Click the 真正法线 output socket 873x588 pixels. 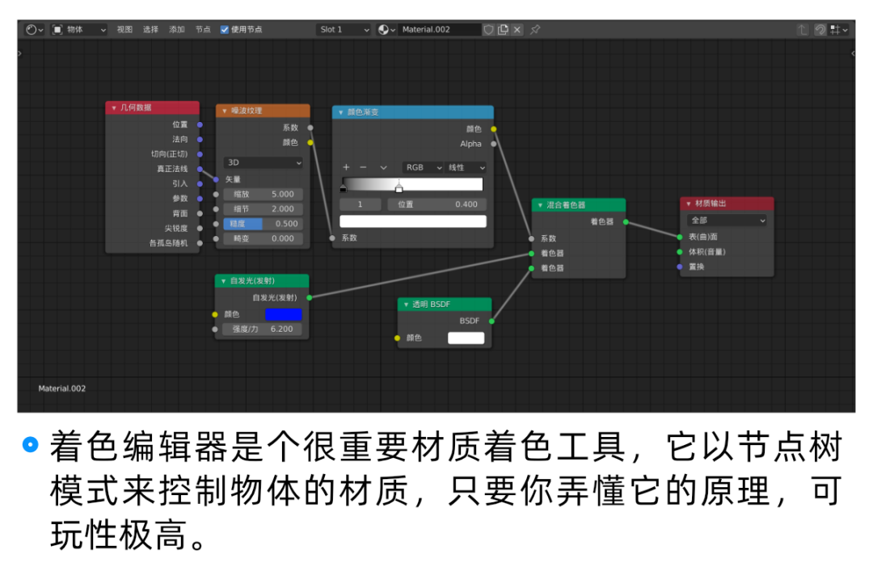click(200, 169)
